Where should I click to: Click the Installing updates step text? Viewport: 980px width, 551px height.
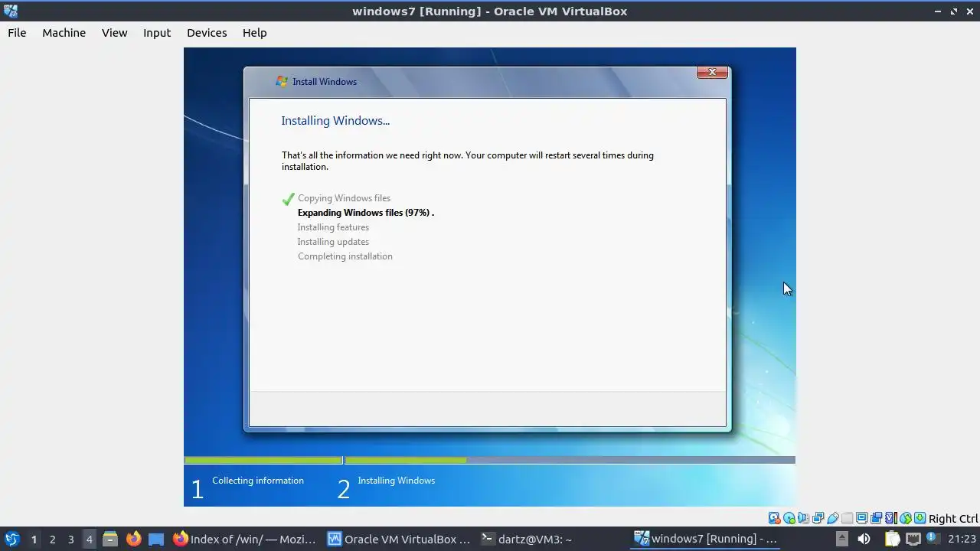coord(333,242)
